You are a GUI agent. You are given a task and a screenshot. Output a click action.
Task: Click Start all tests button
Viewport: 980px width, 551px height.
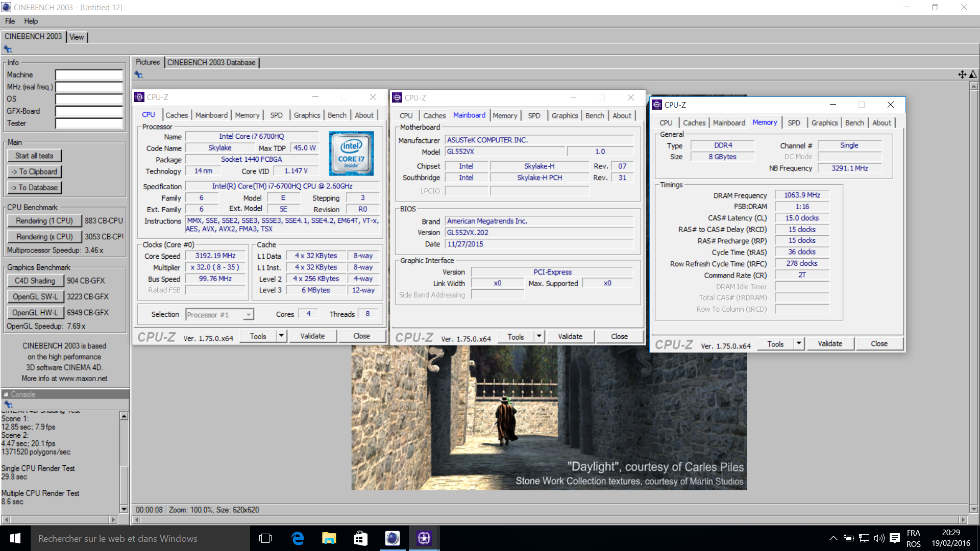[x=34, y=156]
